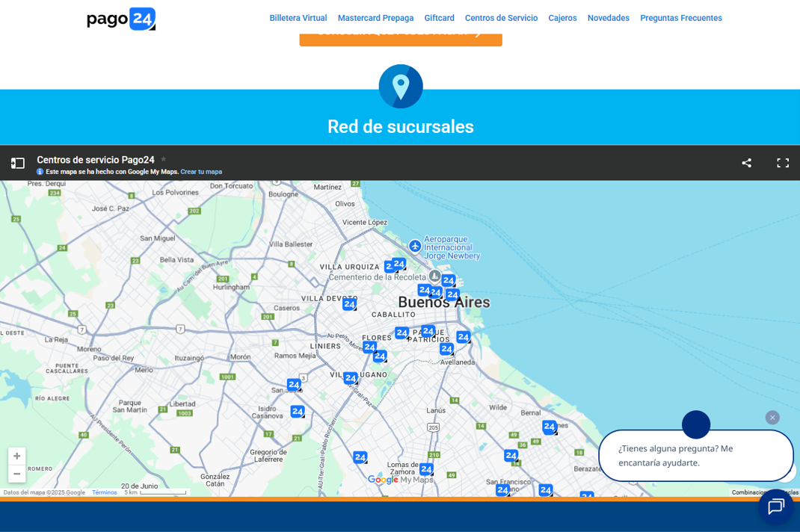Viewport: 800px width, 532px height.
Task: Click the 'Red de sucursales' heading
Action: pyautogui.click(x=401, y=126)
